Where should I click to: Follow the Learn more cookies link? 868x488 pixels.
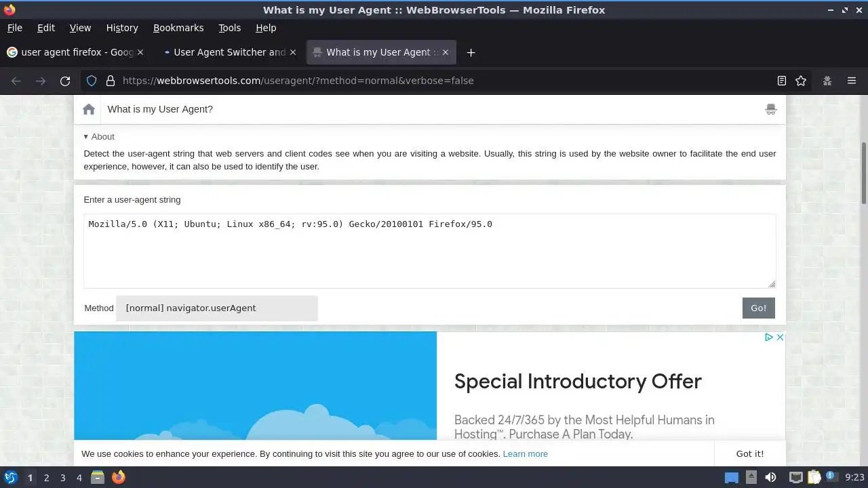525,453
